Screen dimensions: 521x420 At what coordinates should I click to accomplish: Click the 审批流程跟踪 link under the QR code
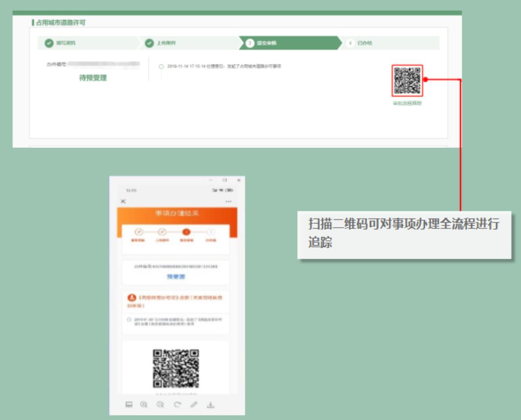pyautogui.click(x=407, y=103)
